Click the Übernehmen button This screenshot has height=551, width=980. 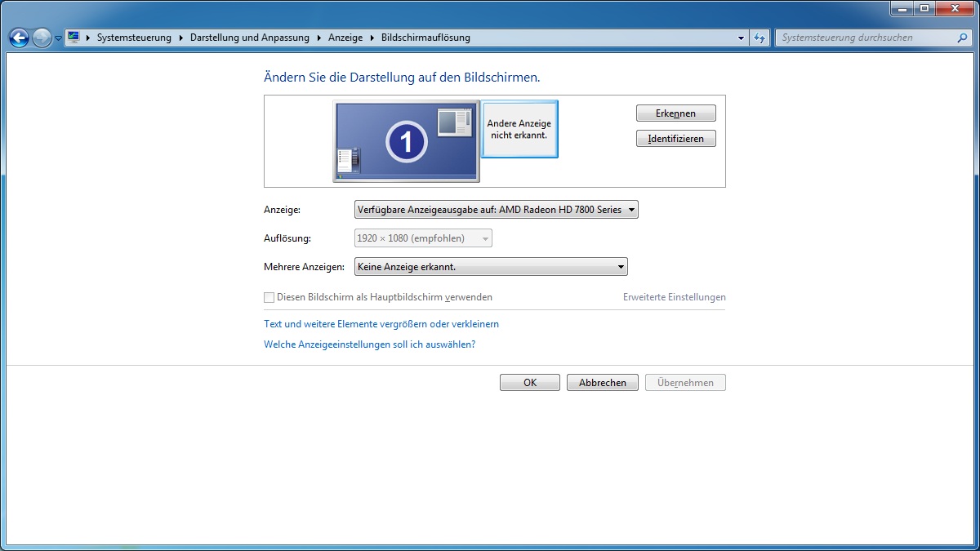pos(685,382)
